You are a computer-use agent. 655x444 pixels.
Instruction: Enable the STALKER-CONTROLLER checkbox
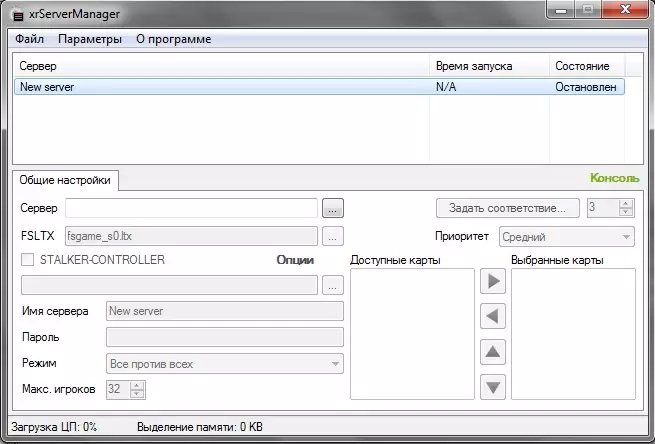(28, 260)
